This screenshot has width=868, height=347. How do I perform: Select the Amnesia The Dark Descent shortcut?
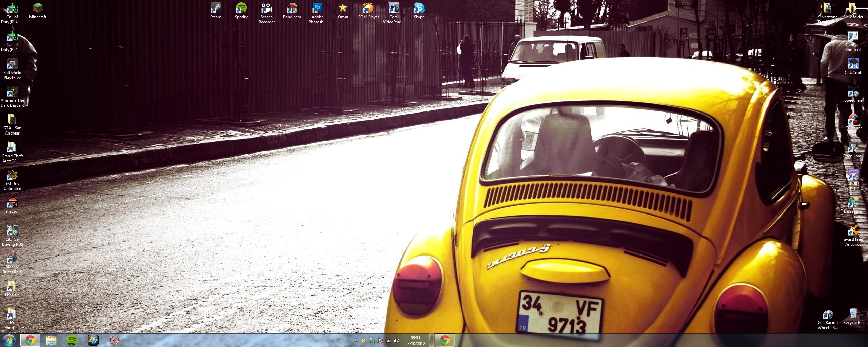(12, 97)
